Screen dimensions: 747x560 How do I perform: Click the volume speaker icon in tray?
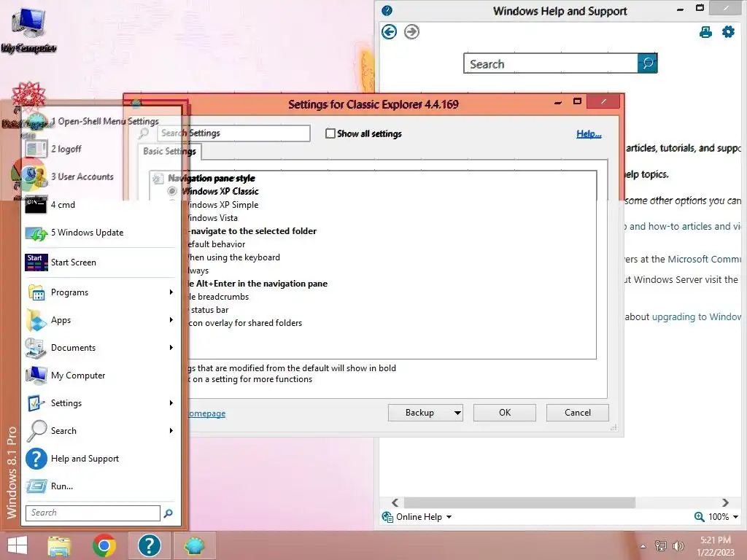pyautogui.click(x=678, y=545)
